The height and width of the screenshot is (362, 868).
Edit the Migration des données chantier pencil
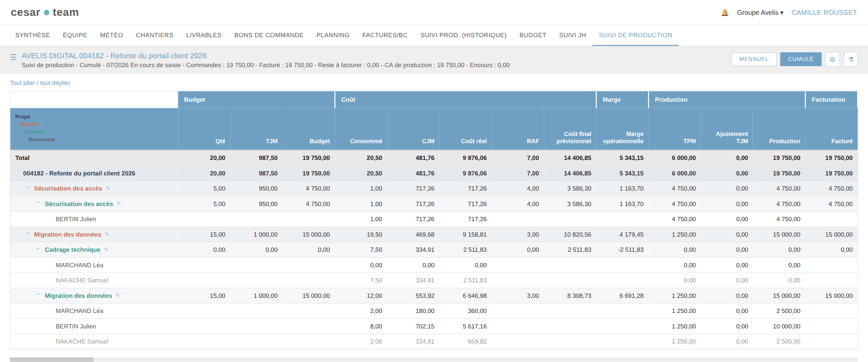(x=107, y=234)
